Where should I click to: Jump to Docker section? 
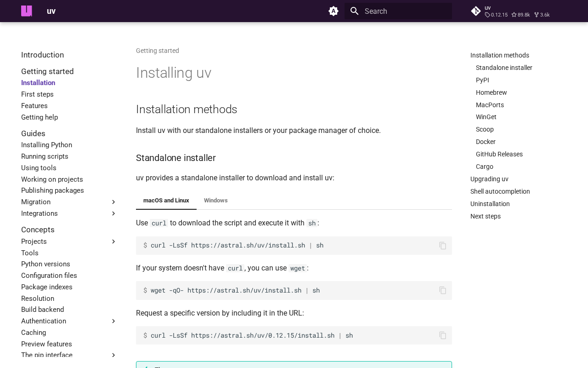point(486,142)
